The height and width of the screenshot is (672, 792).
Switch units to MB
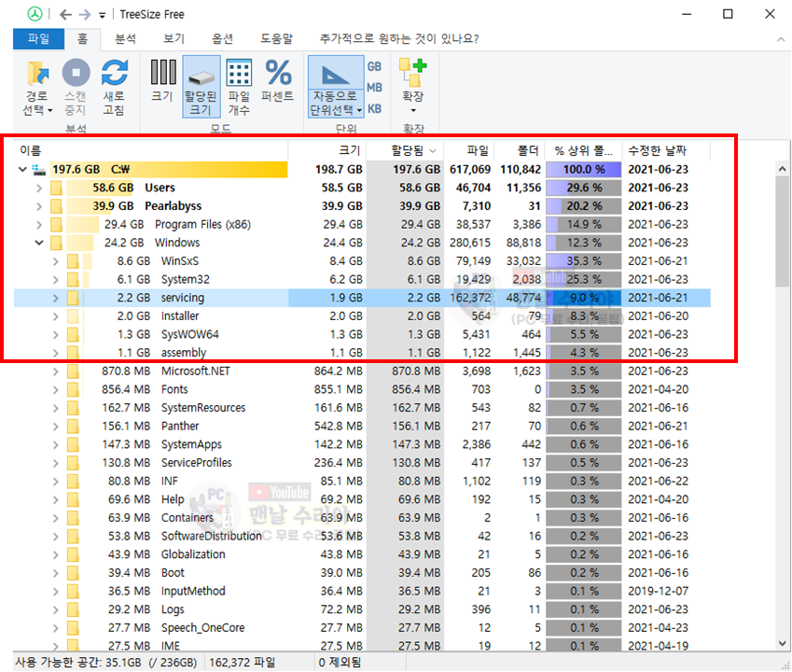(374, 88)
